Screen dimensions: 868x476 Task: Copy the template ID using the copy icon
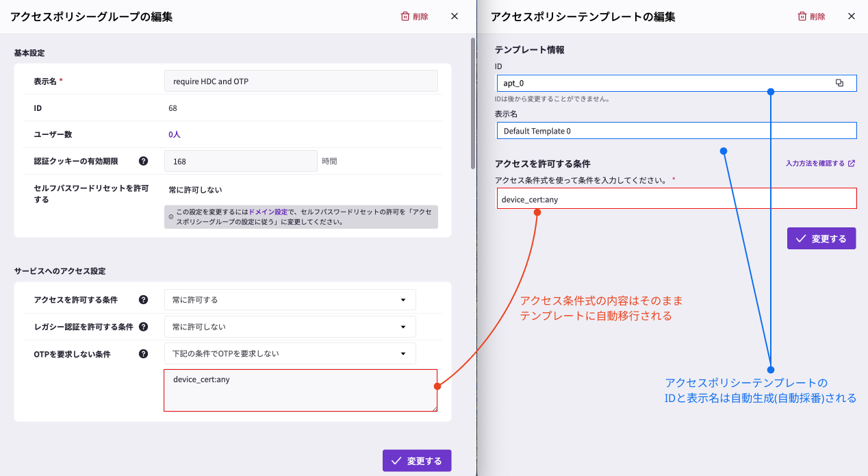(x=839, y=83)
